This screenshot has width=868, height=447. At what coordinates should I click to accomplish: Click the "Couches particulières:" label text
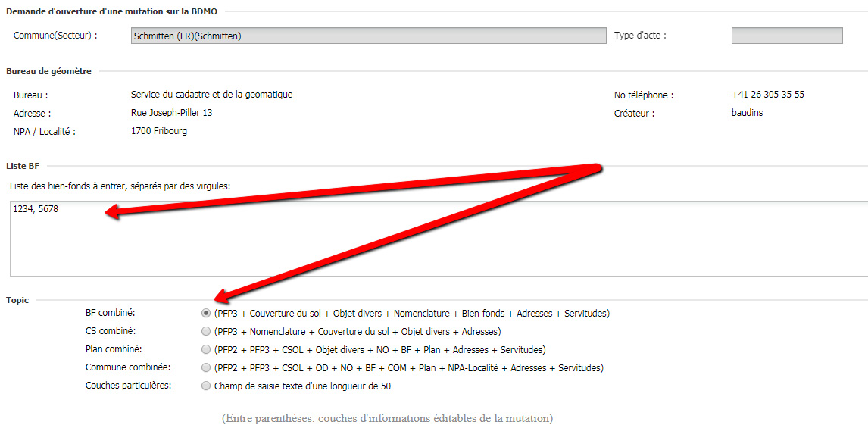pos(129,386)
